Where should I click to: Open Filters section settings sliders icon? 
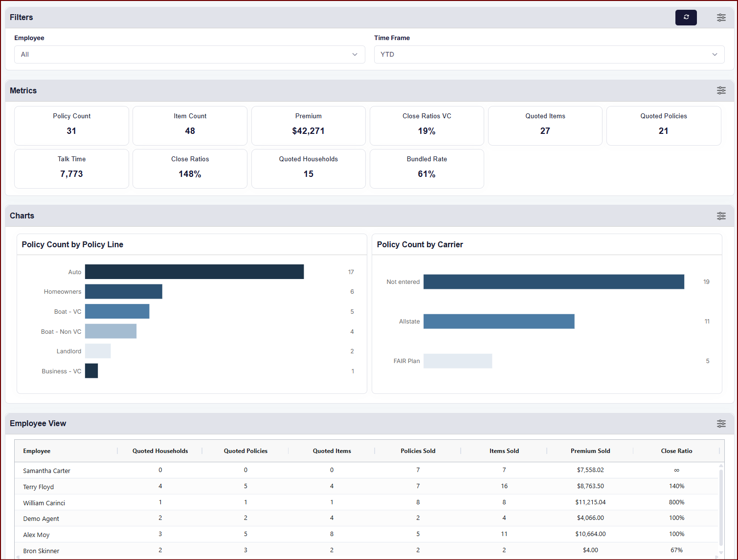(721, 18)
